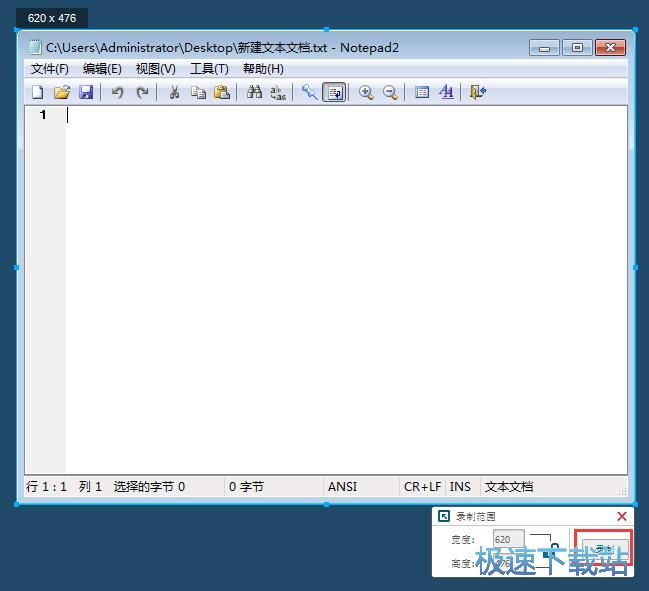Click the 文本文档 scheme status entry
The height and width of the screenshot is (591, 649).
[x=509, y=487]
